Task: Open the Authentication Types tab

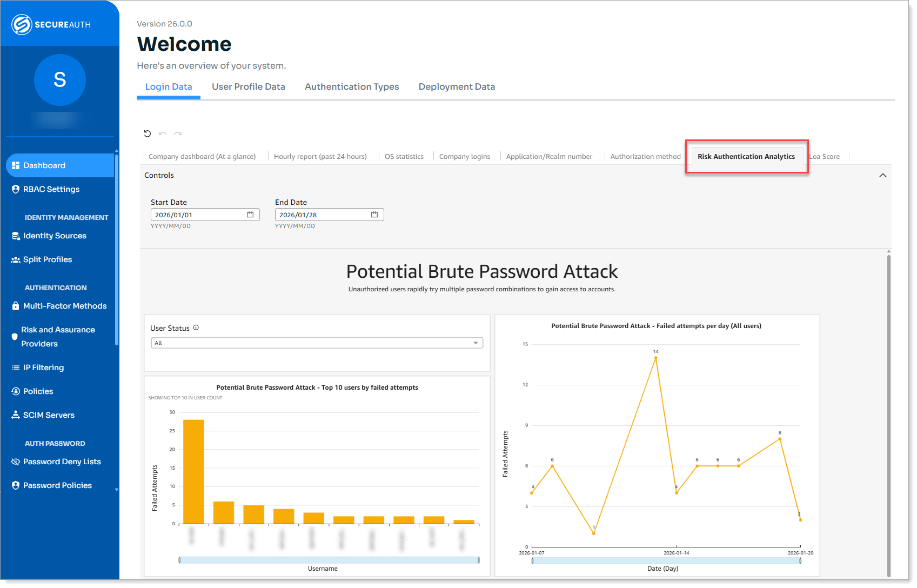Action: 352,86
